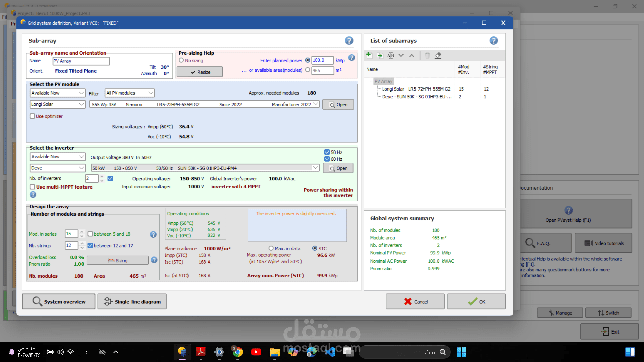The image size is (644, 362).
Task: Open help next to Mod. in series
Action: (x=153, y=234)
